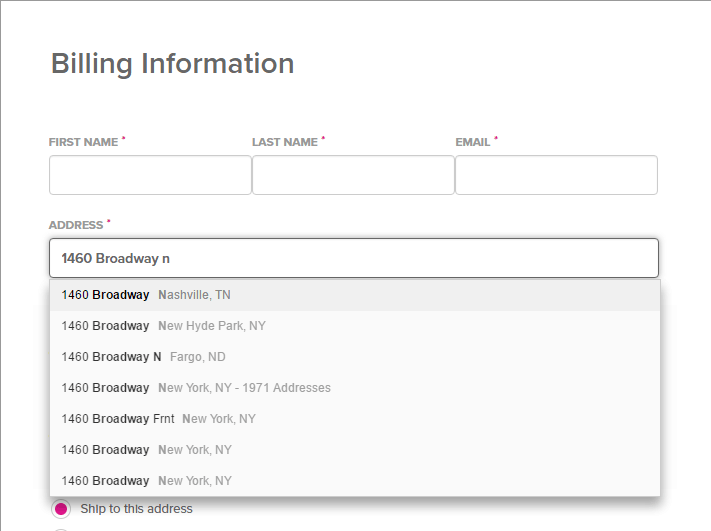Select the 1460 Broadway Frnt suggestion

[x=355, y=419]
